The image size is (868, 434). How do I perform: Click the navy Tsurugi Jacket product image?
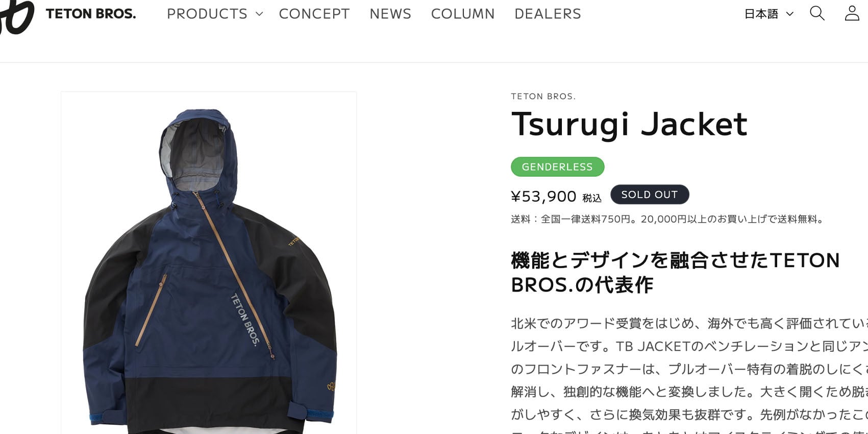click(x=209, y=263)
